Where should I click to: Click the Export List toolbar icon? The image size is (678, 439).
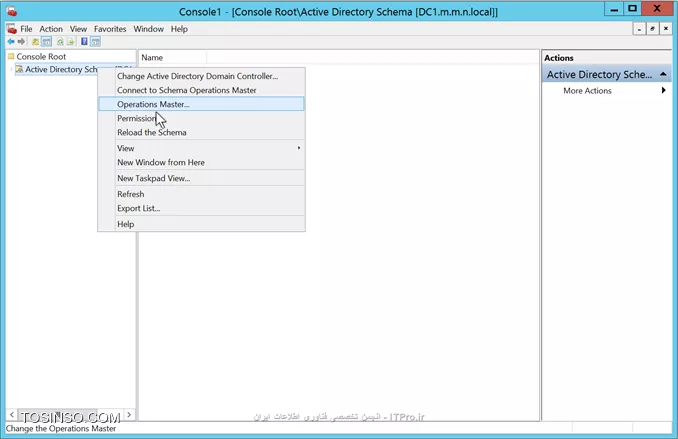click(70, 42)
